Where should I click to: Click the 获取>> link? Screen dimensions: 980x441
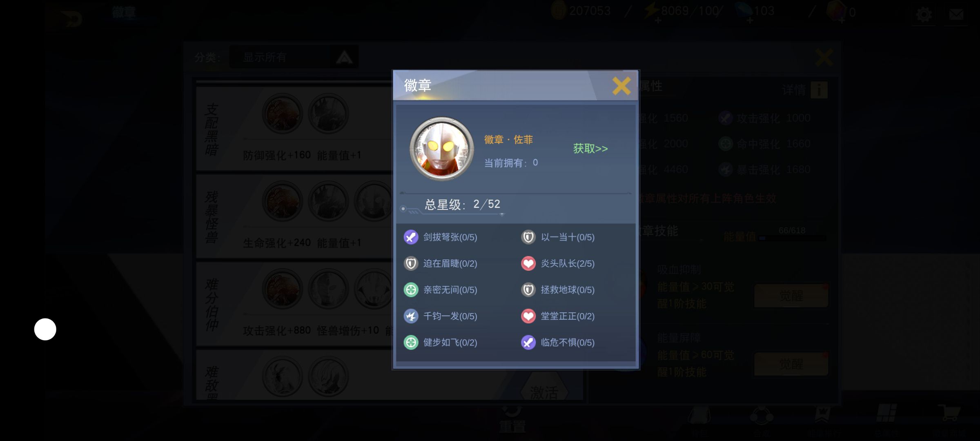590,148
